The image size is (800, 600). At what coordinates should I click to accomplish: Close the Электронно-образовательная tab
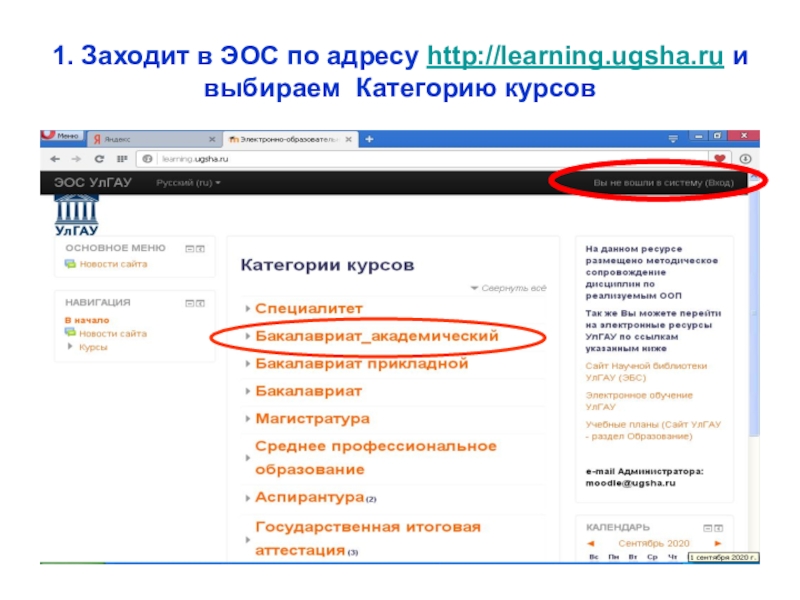coord(348,139)
